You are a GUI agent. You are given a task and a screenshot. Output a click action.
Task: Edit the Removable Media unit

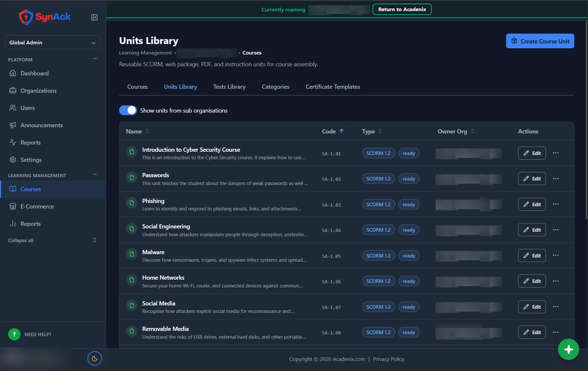coord(532,332)
